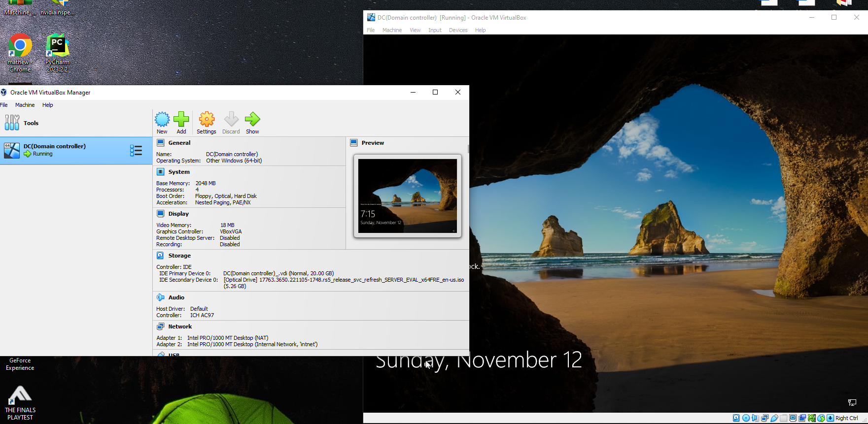Click the network indicator in VM status bar
The image size is (868, 424).
point(764,418)
